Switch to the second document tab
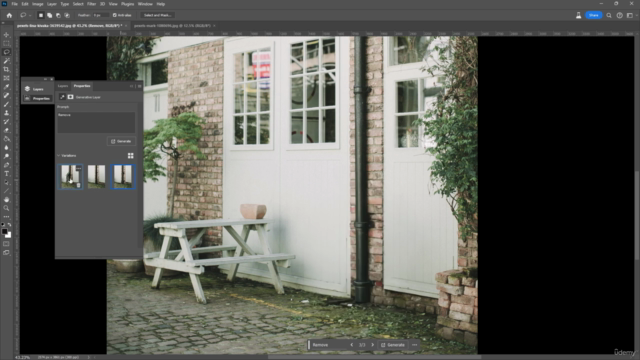640x360 pixels. click(172, 26)
